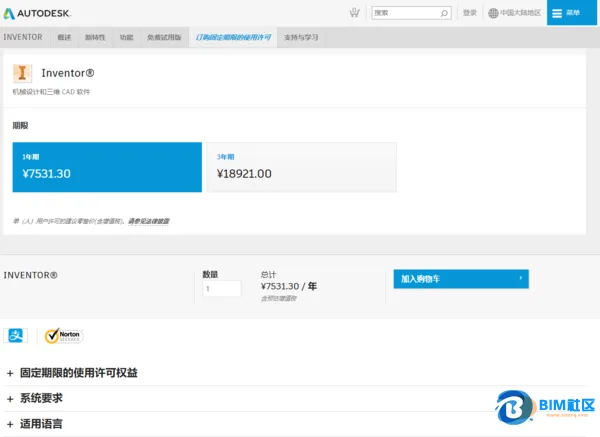Click the Norton Secured badge
This screenshot has width=600, height=437.
click(64, 336)
